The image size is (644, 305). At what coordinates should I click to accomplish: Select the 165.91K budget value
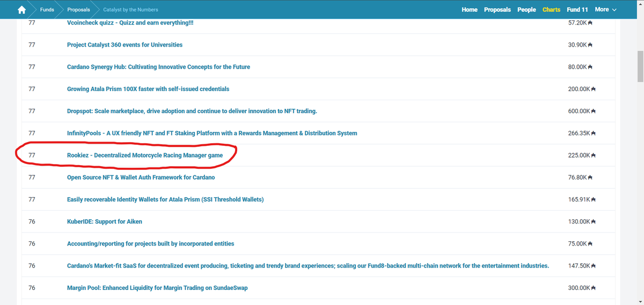click(x=582, y=199)
